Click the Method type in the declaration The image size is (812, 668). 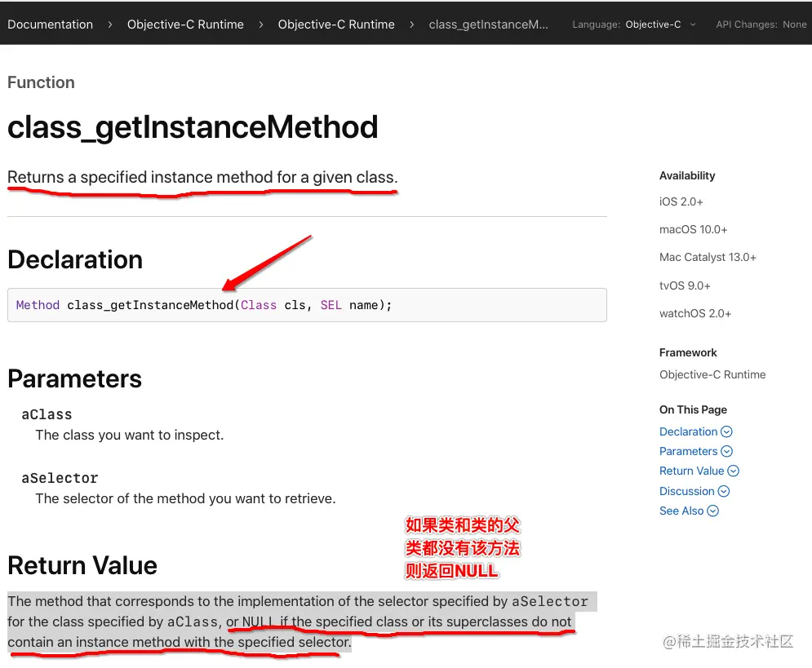38,305
